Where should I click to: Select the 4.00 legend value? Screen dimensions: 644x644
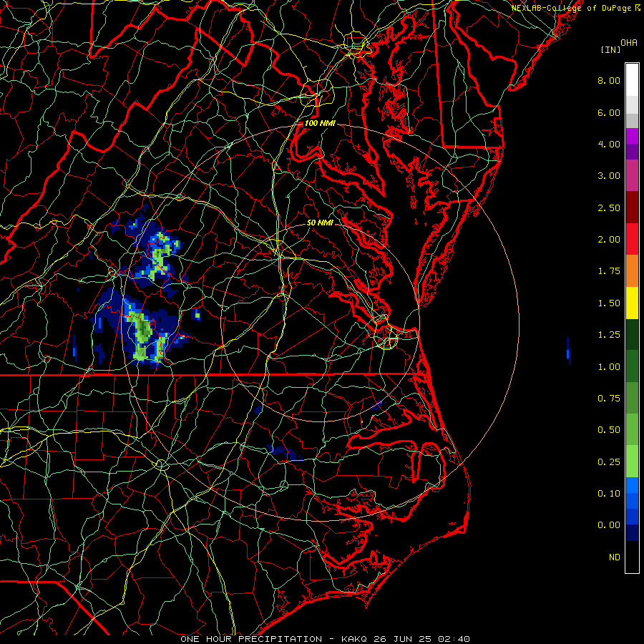(609, 144)
